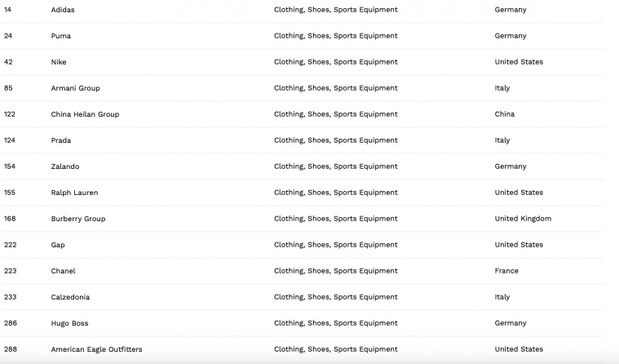The width and height of the screenshot is (619, 364).
Task: Click industry cell in Ralph Lauren row
Action: [x=336, y=193]
